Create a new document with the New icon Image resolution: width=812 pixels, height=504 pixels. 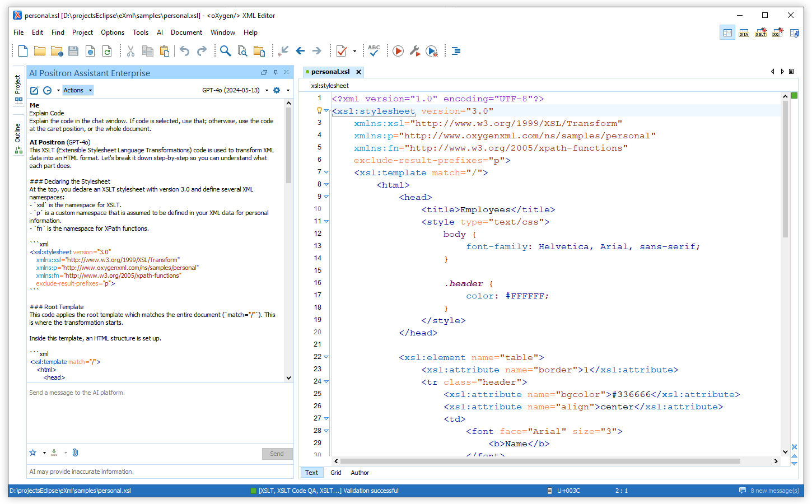23,51
